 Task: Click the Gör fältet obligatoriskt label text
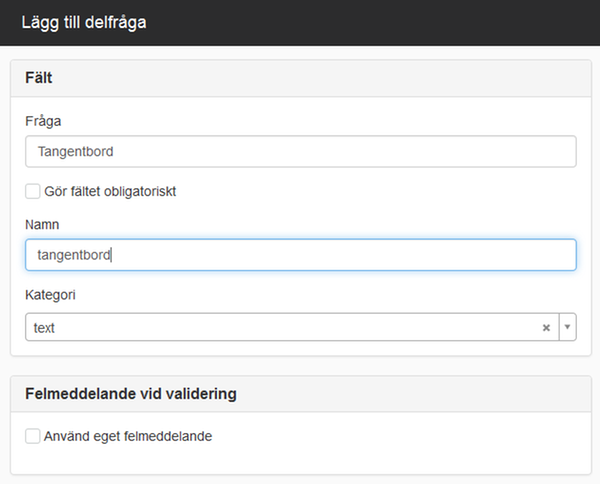(110, 191)
